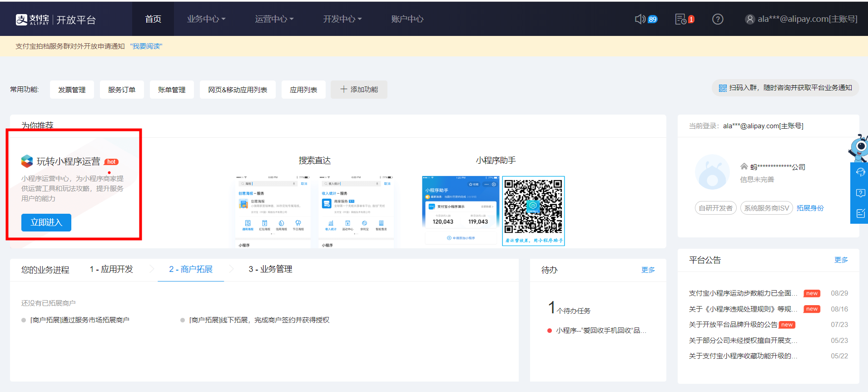Click the 搜索直达 right phone screenshot
Image resolution: width=868 pixels, height=392 pixels.
(356, 211)
